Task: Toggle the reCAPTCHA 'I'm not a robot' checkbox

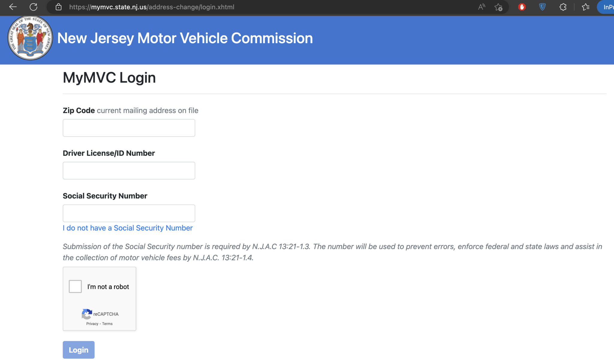Action: [x=75, y=286]
